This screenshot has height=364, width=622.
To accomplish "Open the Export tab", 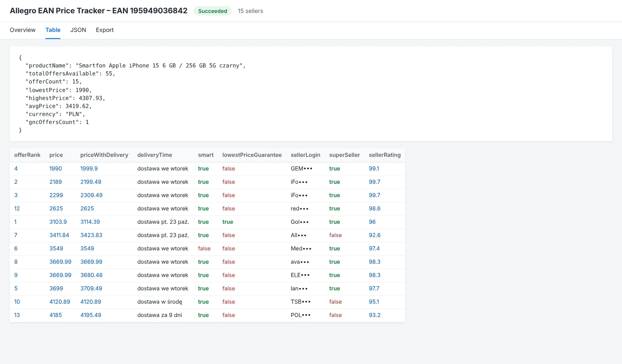I will 105,30.
